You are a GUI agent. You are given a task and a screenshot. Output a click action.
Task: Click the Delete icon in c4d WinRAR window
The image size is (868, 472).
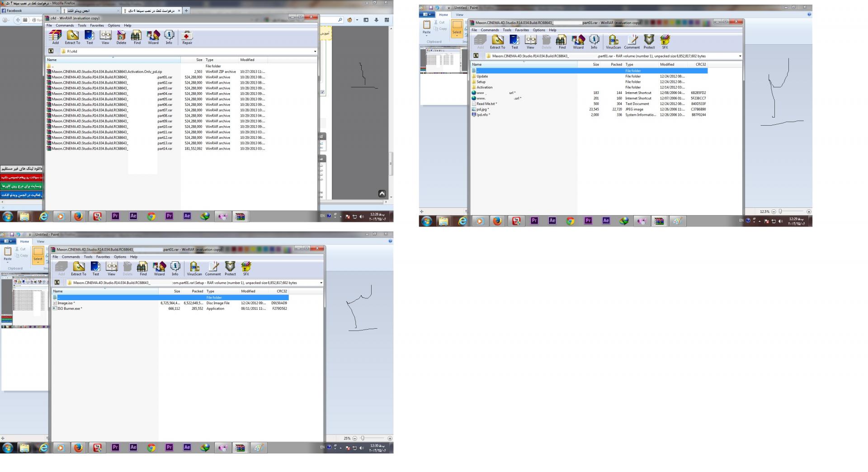tap(121, 37)
